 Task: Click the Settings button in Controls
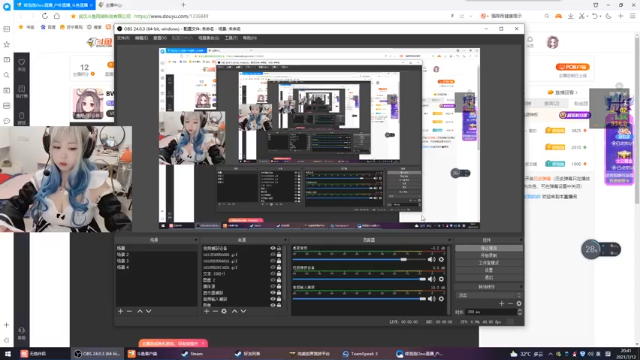pyautogui.click(x=489, y=270)
